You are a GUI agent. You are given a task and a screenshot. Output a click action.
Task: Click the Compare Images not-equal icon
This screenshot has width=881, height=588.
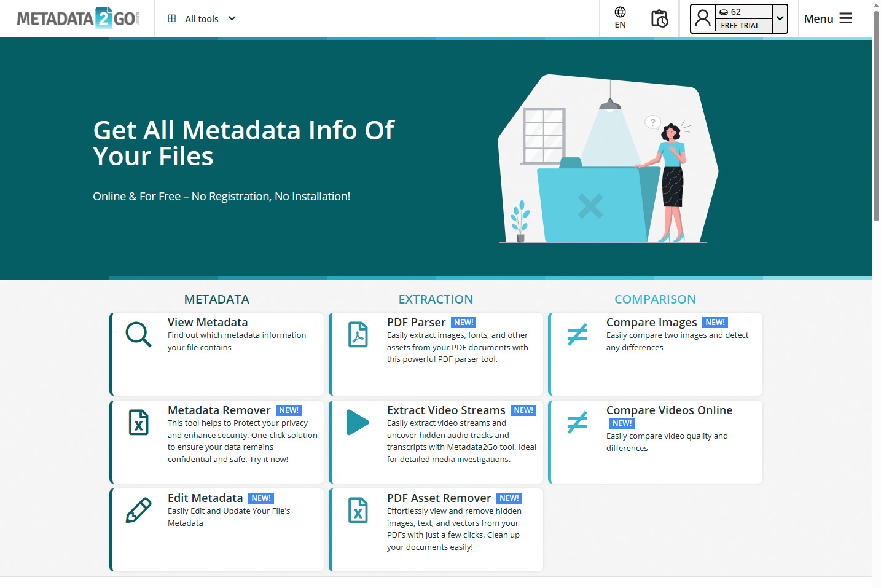pos(578,334)
